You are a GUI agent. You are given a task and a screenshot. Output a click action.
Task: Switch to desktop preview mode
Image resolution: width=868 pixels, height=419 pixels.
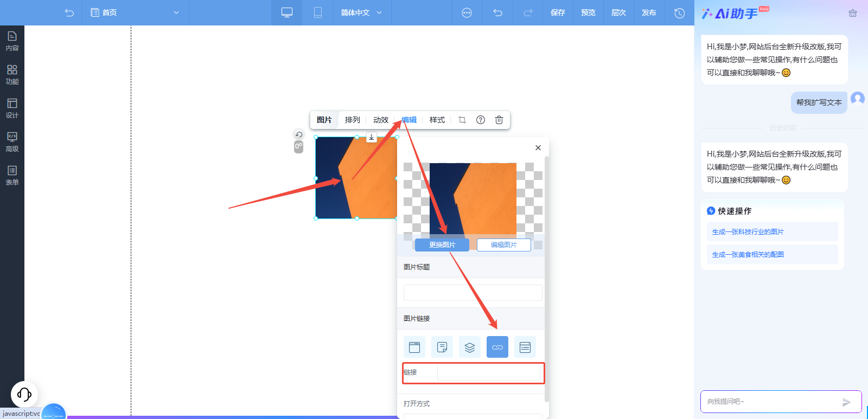pos(287,12)
